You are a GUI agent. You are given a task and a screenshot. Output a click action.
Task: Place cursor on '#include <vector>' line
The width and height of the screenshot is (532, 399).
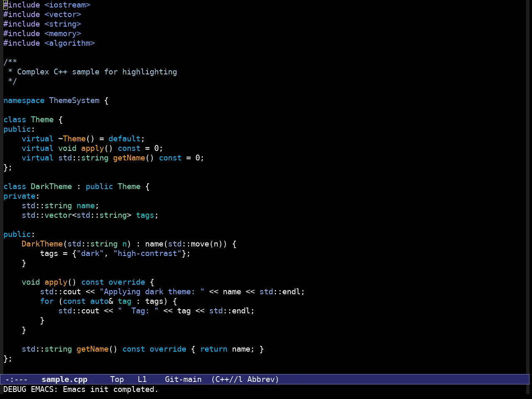point(42,15)
